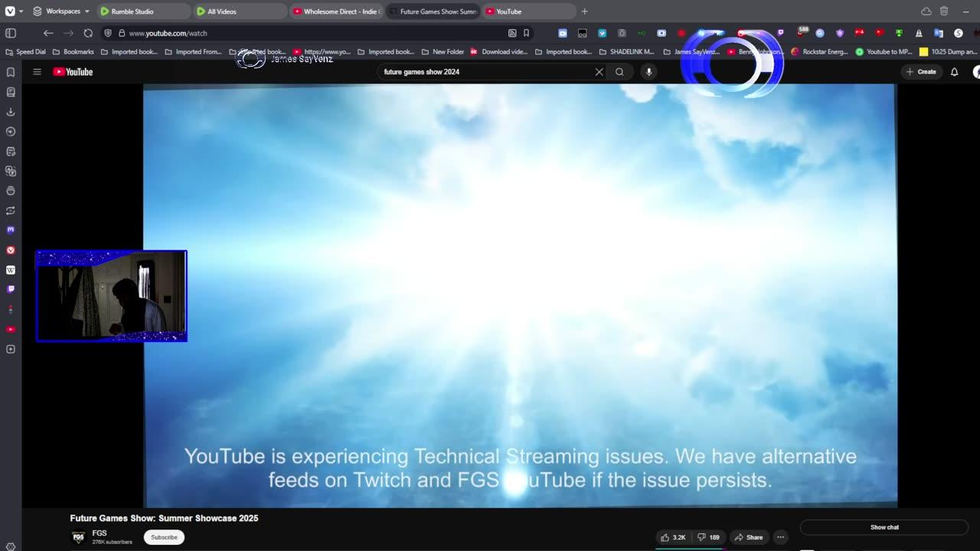Open the synced tabs cloud icon

[926, 11]
